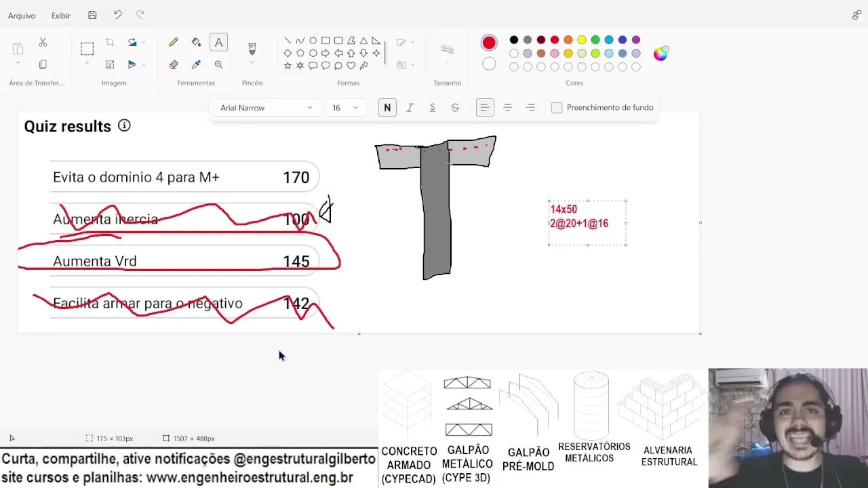Toggle strikethrough text formatting
This screenshot has width=868, height=488.
point(455,108)
